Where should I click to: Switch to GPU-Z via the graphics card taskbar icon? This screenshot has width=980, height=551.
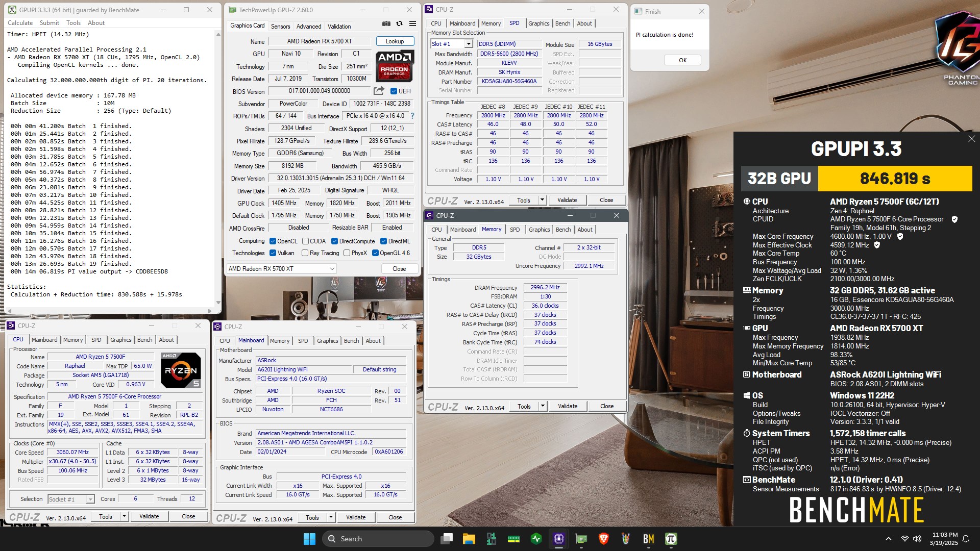coord(581,539)
